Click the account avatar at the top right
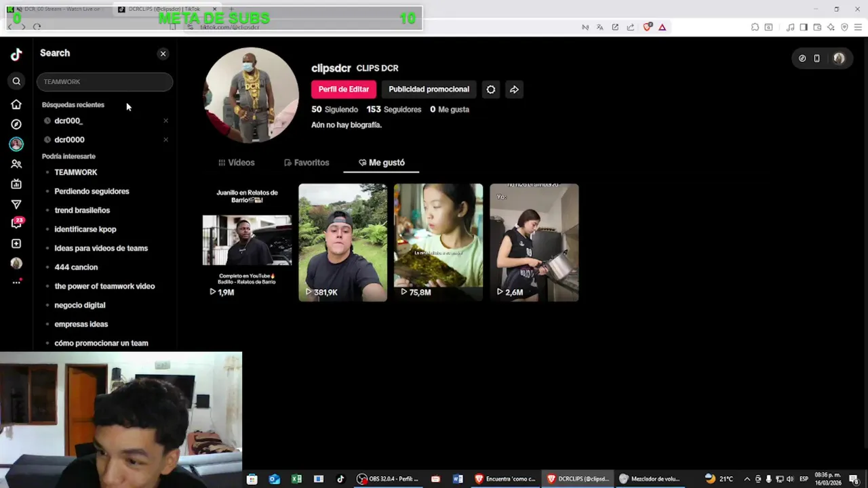Viewport: 868px width, 488px height. click(839, 58)
